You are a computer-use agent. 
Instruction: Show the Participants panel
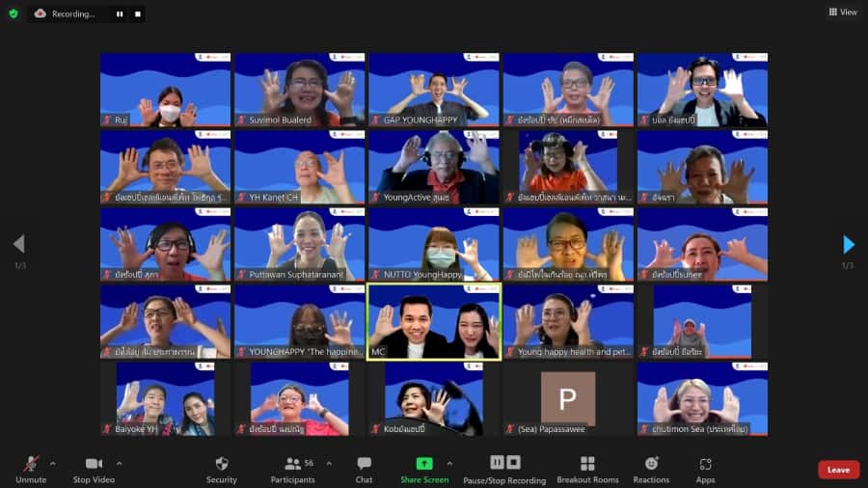pos(293,469)
